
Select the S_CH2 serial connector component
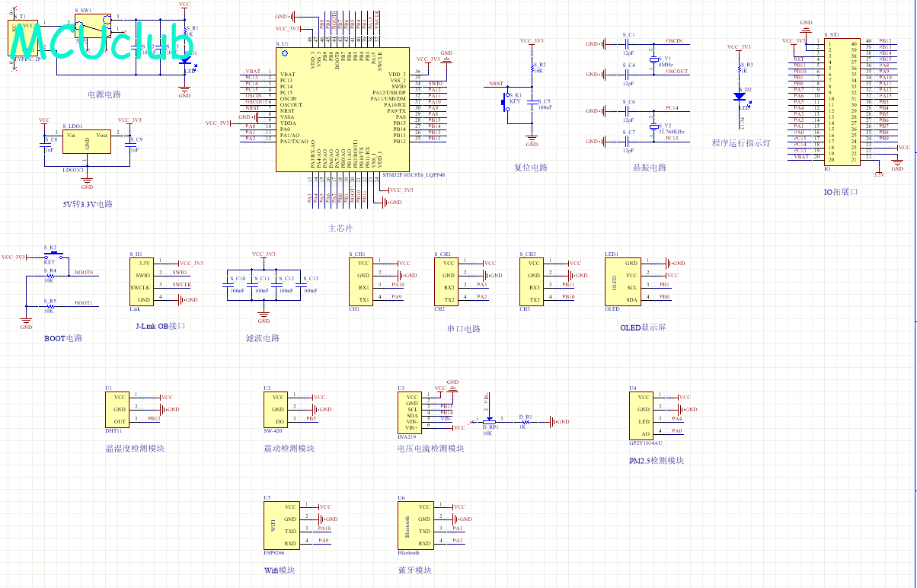pos(447,281)
